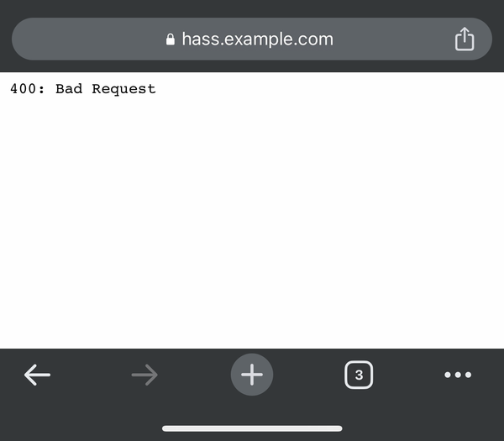Screen dimensions: 504x441
Task: Click the padlock security icon
Action: click(171, 39)
